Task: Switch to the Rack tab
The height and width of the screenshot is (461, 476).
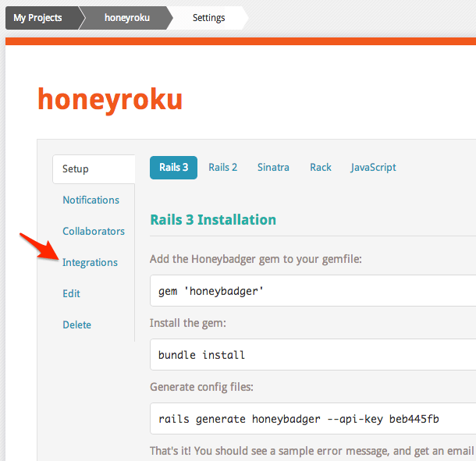Action: tap(320, 168)
